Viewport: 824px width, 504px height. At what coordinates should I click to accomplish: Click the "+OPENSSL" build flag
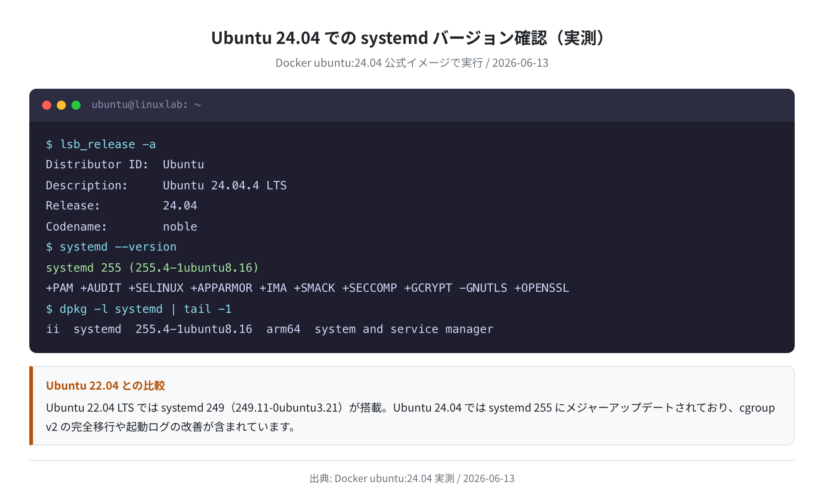[x=542, y=288]
